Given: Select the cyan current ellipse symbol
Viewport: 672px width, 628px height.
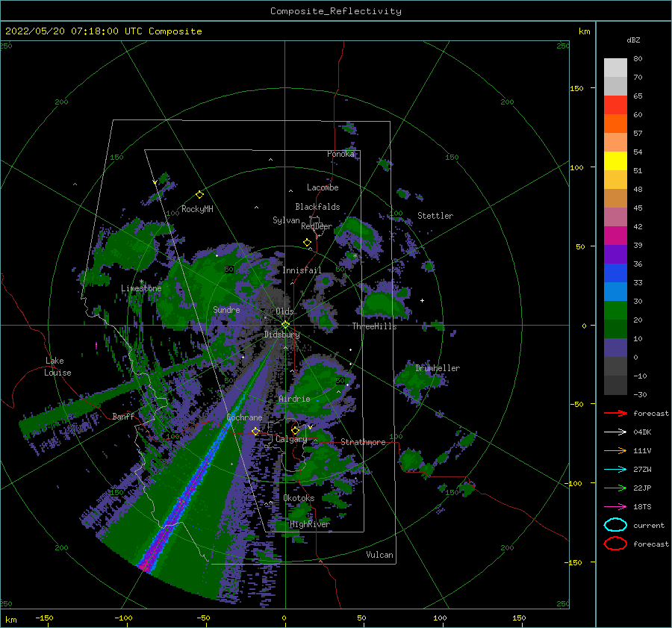Looking at the screenshot, I should click(615, 525).
